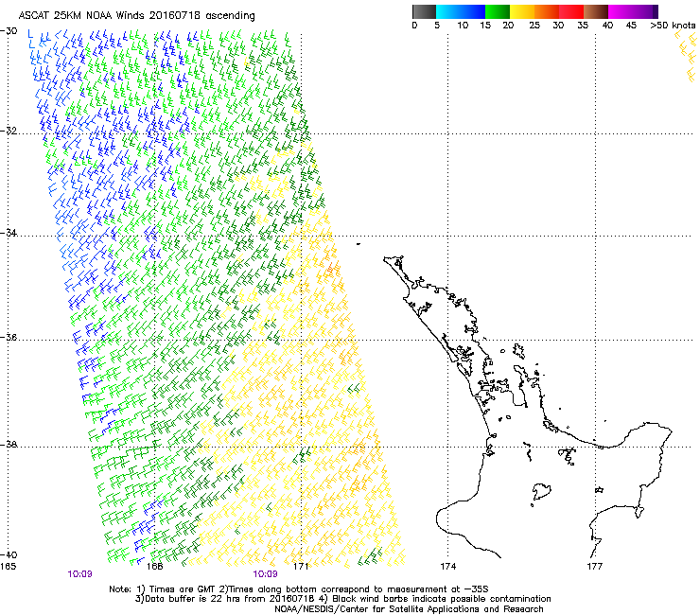Click the lake outline in central North Island

(x=541, y=491)
